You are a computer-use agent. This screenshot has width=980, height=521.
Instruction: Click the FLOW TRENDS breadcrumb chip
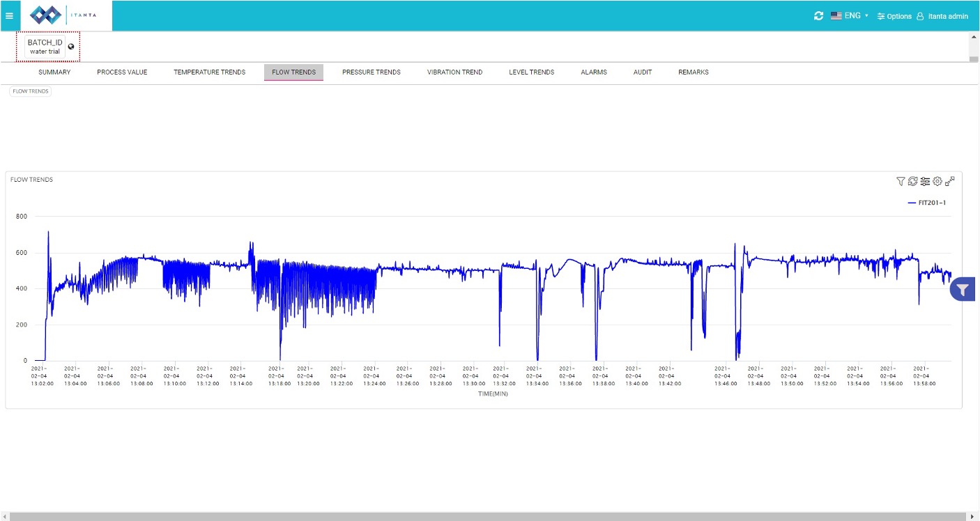click(31, 91)
